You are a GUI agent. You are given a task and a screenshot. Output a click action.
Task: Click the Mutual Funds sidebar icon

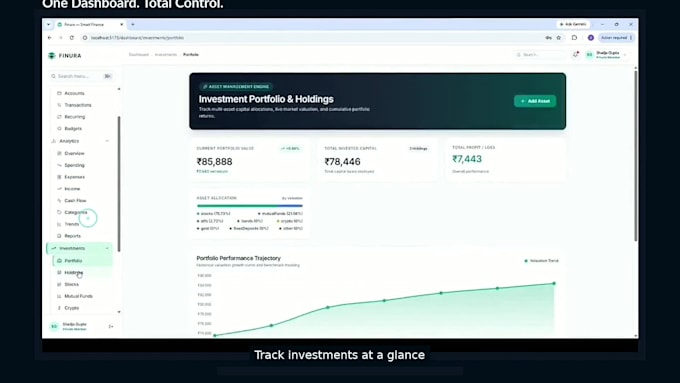tap(59, 296)
